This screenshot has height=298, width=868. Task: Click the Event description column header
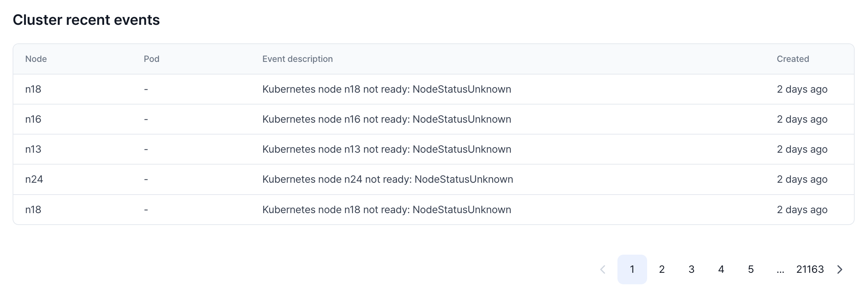(x=297, y=59)
